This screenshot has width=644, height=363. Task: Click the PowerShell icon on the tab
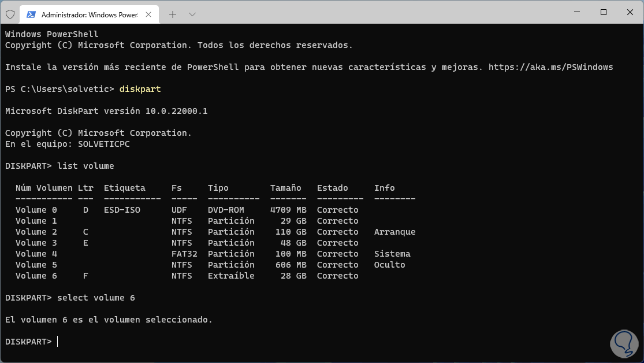coord(31,14)
